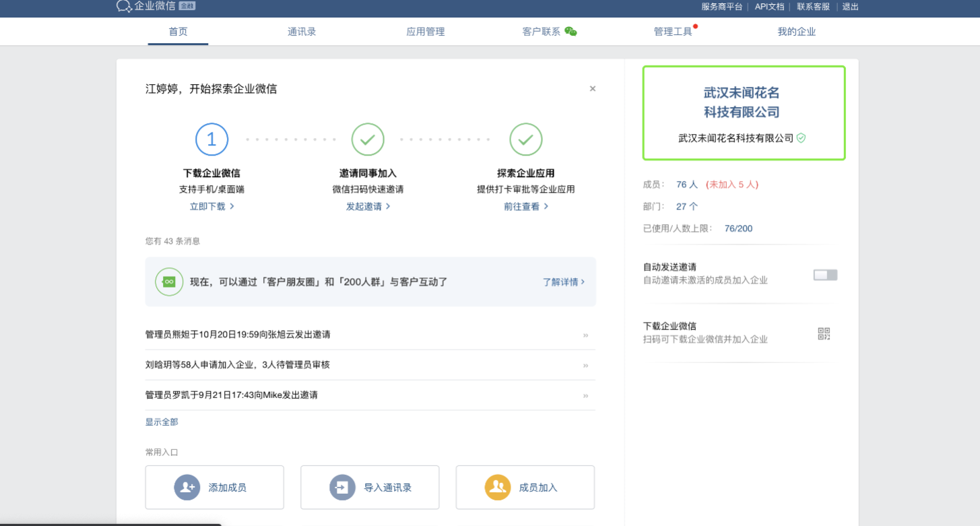
Task: Open the 客户联系 tab
Action: coord(542,31)
